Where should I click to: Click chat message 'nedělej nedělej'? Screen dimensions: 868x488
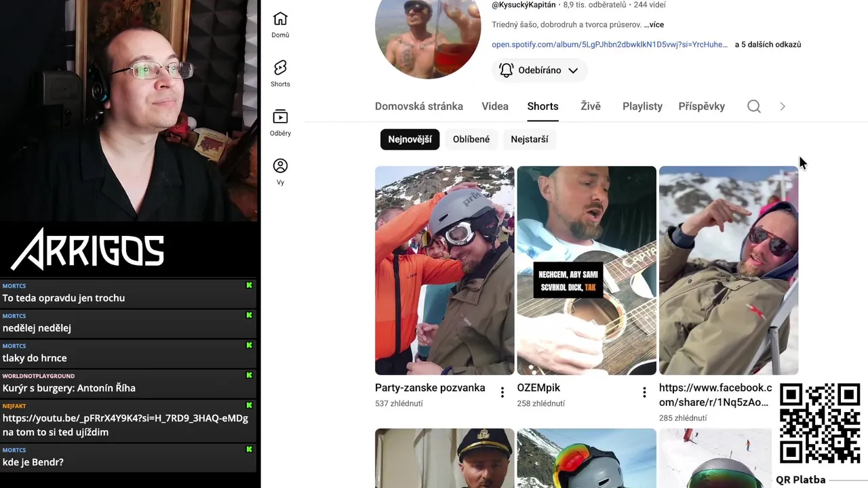(x=37, y=328)
